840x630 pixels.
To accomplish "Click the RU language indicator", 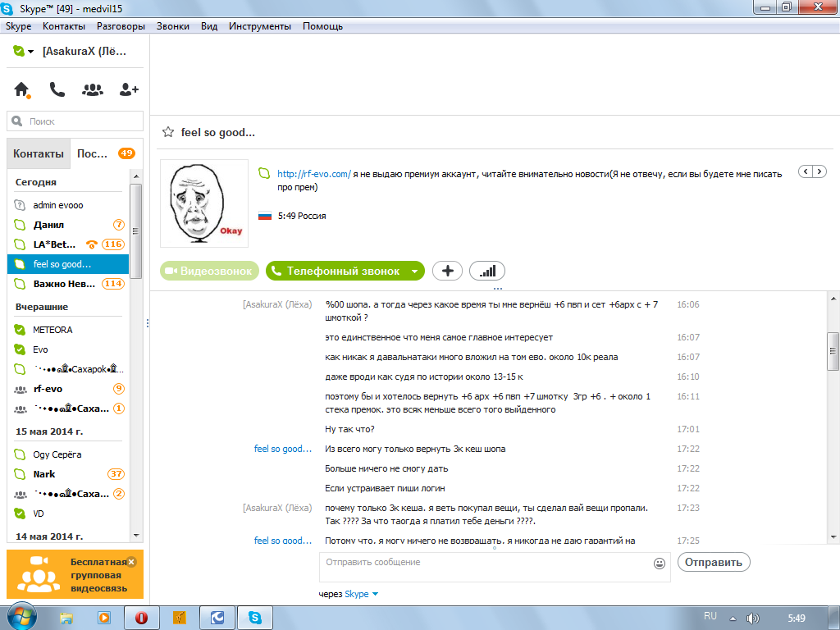I will tap(710, 616).
